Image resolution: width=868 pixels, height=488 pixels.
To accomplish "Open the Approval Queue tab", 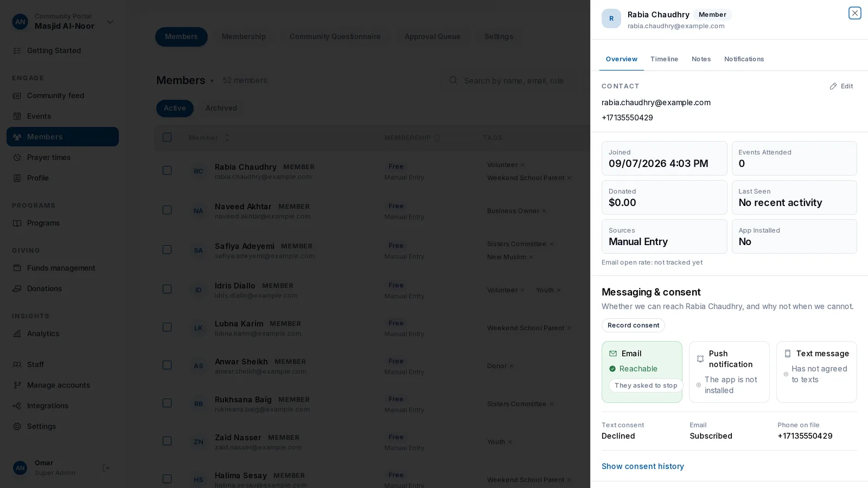I will point(432,36).
